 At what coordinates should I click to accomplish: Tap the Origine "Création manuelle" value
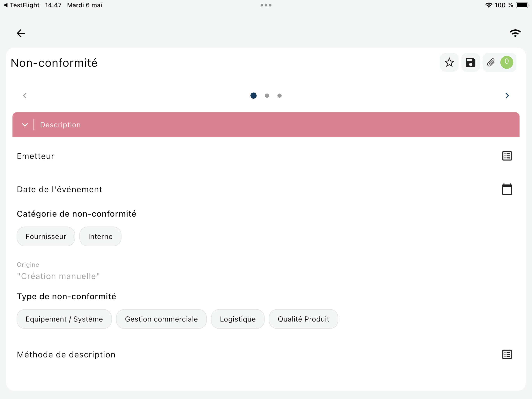(58, 276)
